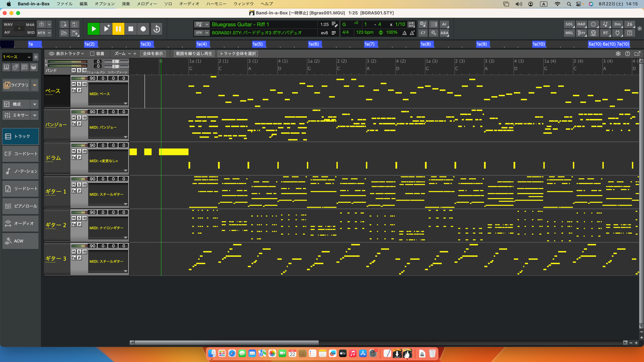644x362 pixels.
Task: Click the 123 bpm tempo field
Action: coord(365,33)
